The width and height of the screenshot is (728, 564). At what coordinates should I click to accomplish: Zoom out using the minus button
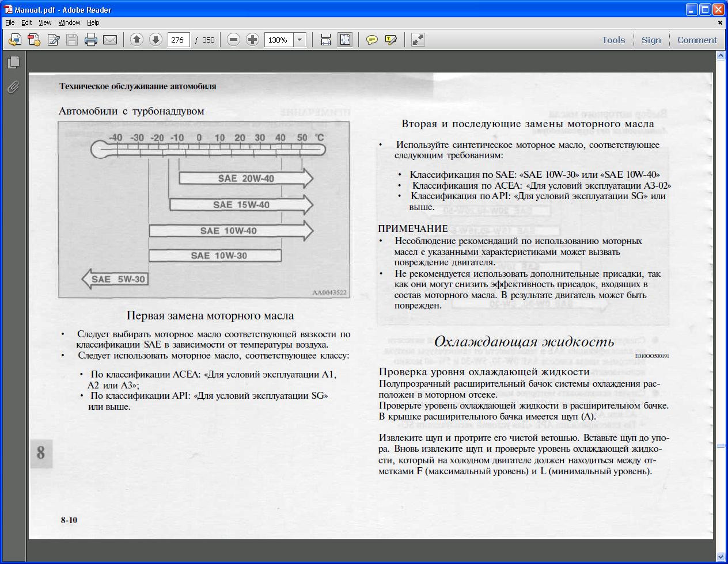[233, 40]
